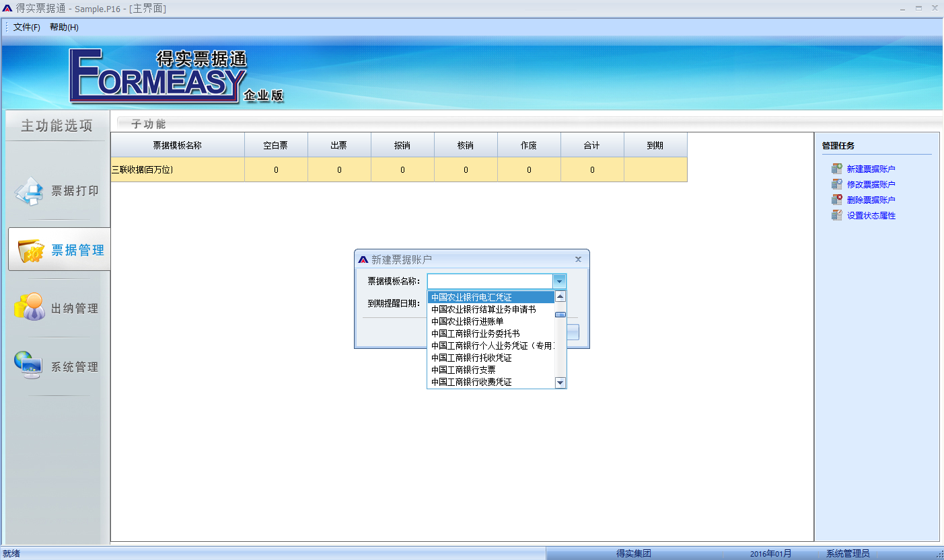Screen dimensions: 944x560
Task: Click the FormEasy logo in dialog title
Action: (363, 259)
